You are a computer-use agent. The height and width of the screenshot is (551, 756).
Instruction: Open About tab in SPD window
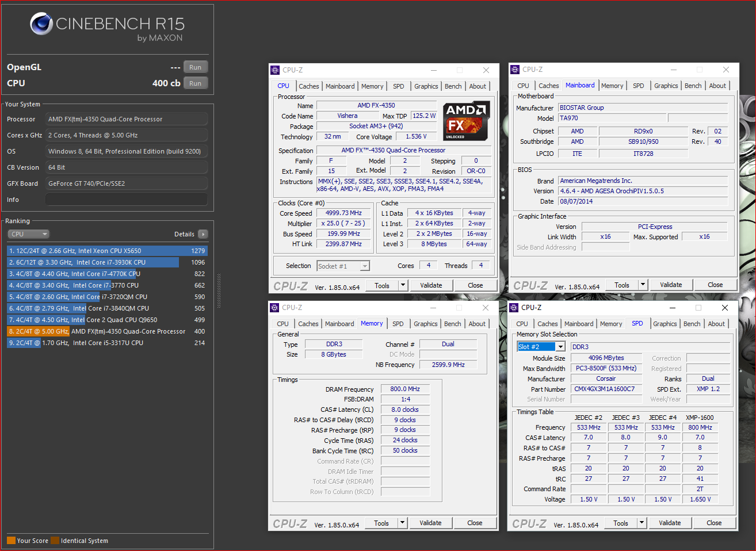[716, 324]
